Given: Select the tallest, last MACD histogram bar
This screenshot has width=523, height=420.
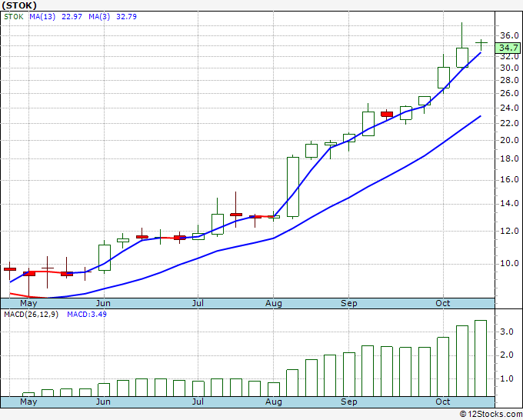Looking at the screenshot, I should (x=481, y=358).
